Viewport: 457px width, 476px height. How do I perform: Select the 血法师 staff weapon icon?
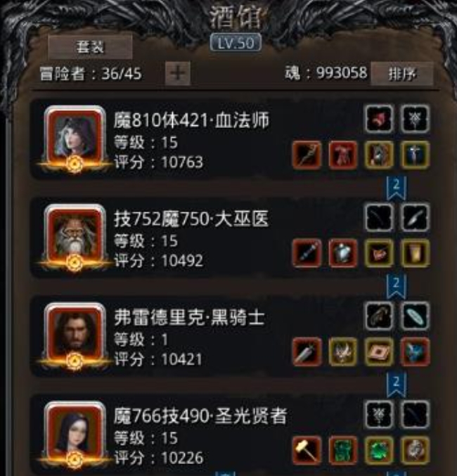pyautogui.click(x=307, y=155)
